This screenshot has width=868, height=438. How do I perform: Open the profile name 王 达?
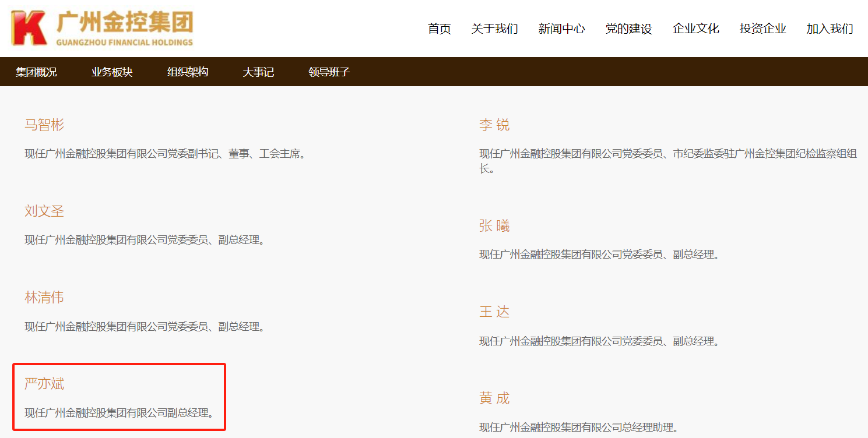(494, 312)
